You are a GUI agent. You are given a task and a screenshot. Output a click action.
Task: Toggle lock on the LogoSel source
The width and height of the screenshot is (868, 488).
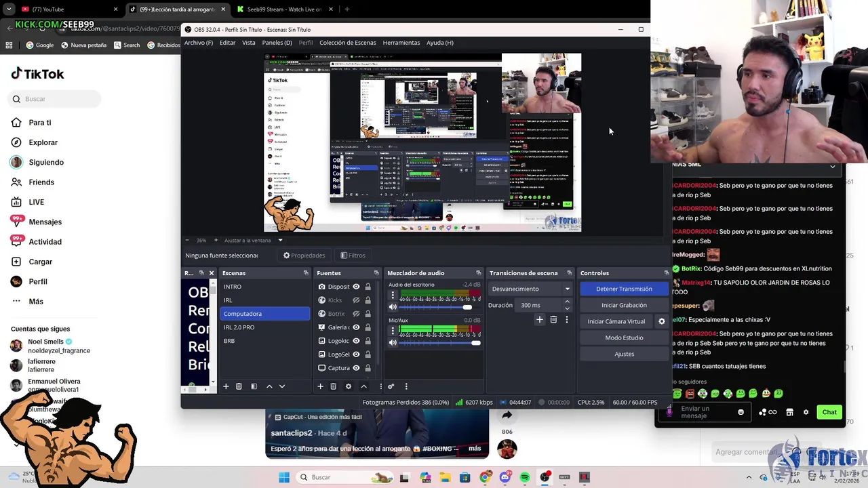tap(368, 354)
